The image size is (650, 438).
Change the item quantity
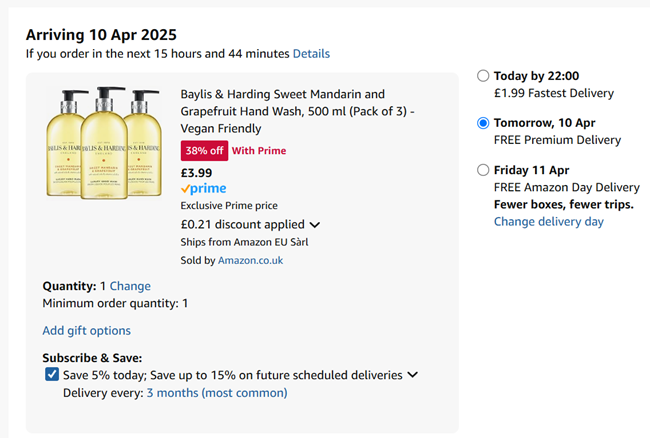(130, 286)
